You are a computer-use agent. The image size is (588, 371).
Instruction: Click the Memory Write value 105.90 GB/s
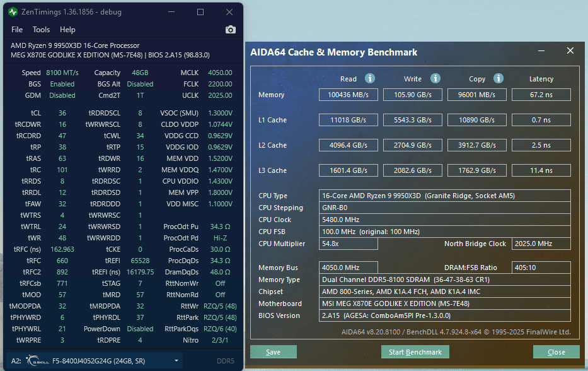pos(413,95)
